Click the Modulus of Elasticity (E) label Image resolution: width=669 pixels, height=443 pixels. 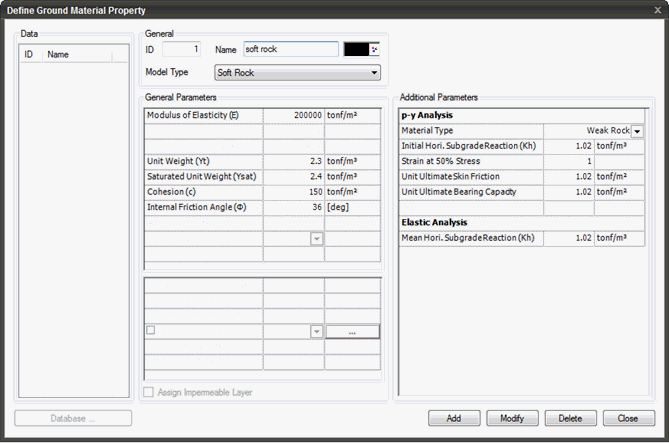[x=192, y=115]
